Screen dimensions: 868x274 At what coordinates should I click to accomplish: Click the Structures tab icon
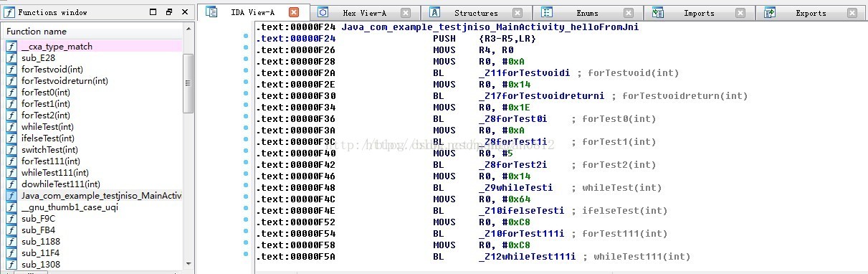435,13
